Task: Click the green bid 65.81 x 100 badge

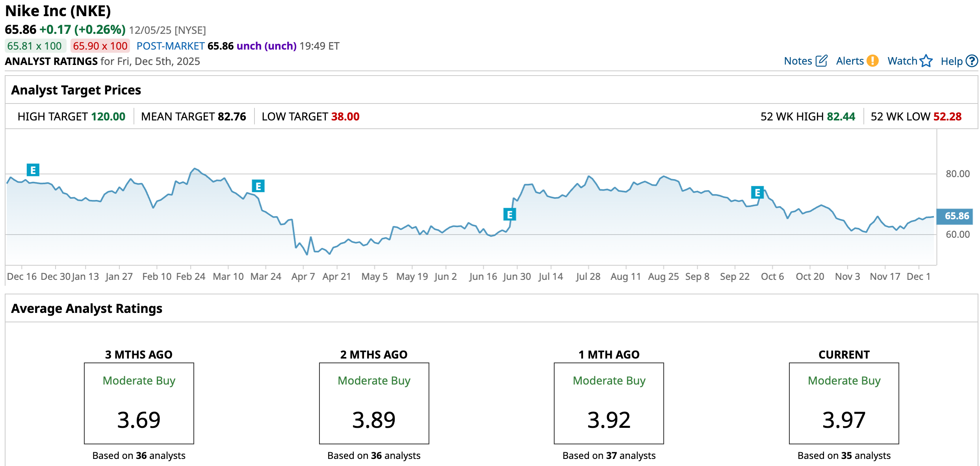Action: pyautogui.click(x=35, y=46)
